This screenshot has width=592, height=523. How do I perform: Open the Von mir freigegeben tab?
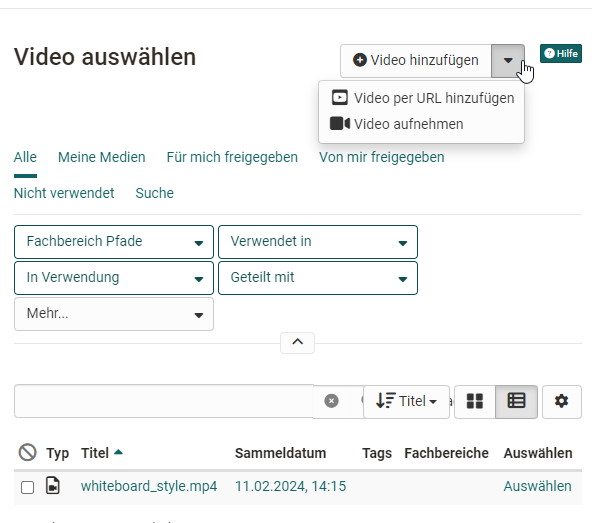click(x=382, y=157)
